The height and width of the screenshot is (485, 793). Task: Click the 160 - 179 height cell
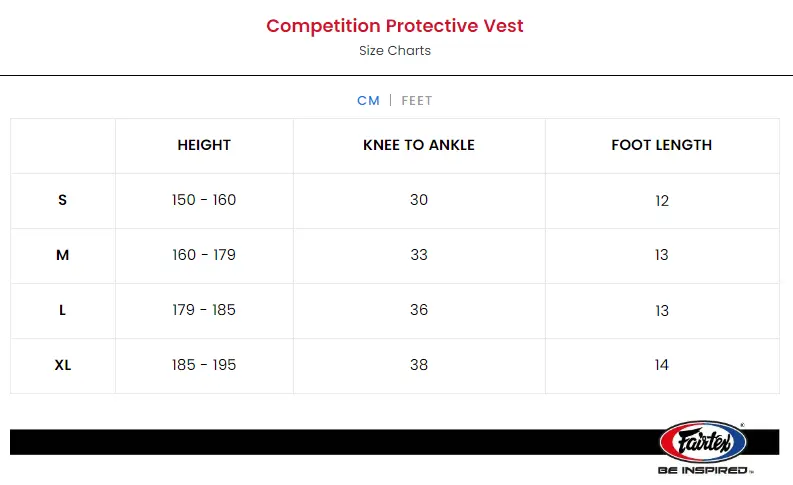tap(204, 255)
